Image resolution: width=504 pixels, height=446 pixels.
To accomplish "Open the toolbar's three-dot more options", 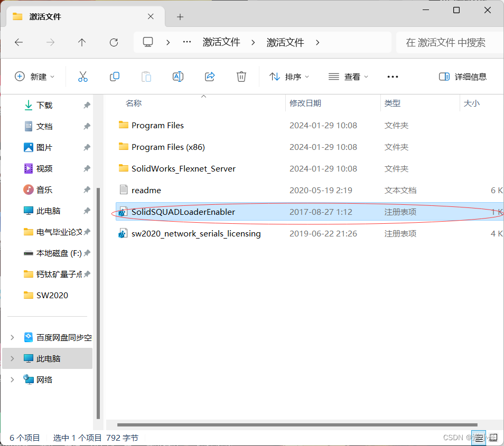I will coord(393,77).
